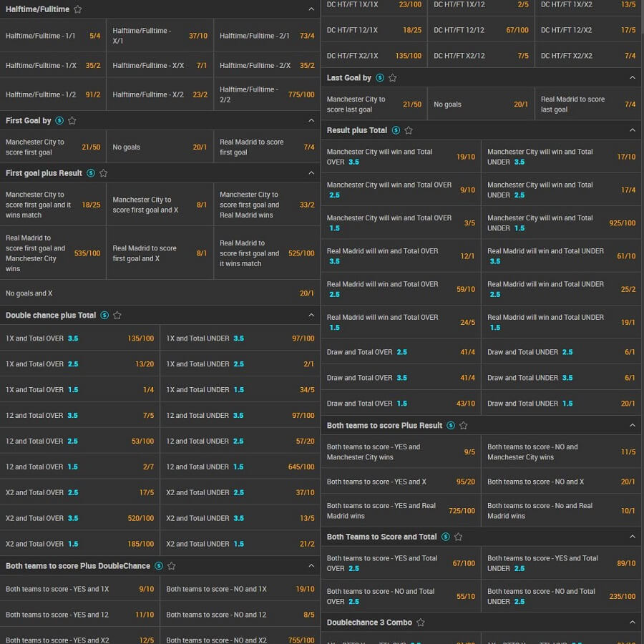Image resolution: width=644 pixels, height=644 pixels.
Task: Click circled S icon for Both Teams to Score and Total
Action: click(x=446, y=537)
